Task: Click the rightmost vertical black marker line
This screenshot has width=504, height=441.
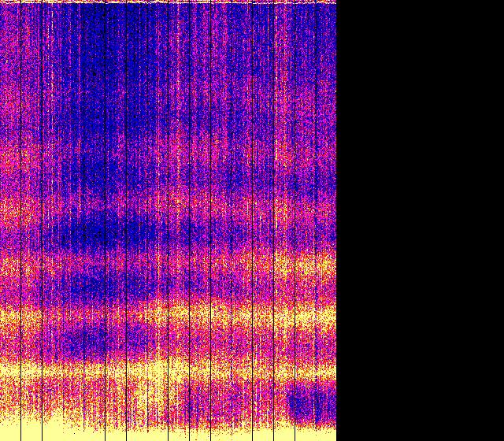Action: (x=316, y=220)
